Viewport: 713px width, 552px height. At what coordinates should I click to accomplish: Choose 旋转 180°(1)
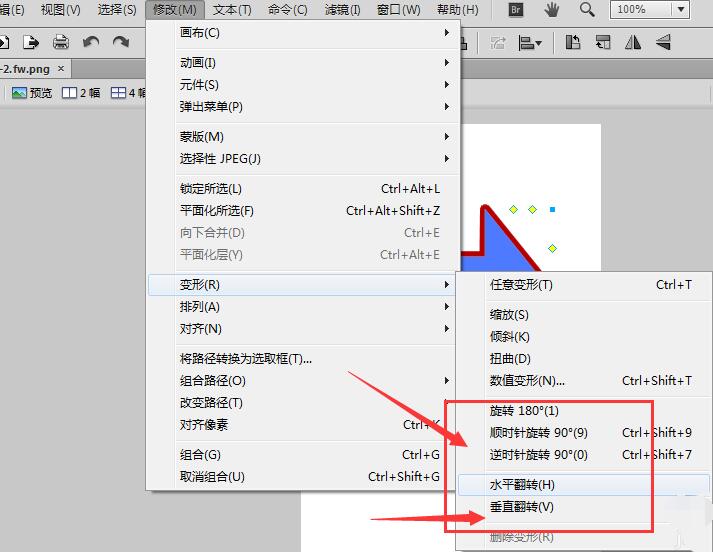click(584, 411)
